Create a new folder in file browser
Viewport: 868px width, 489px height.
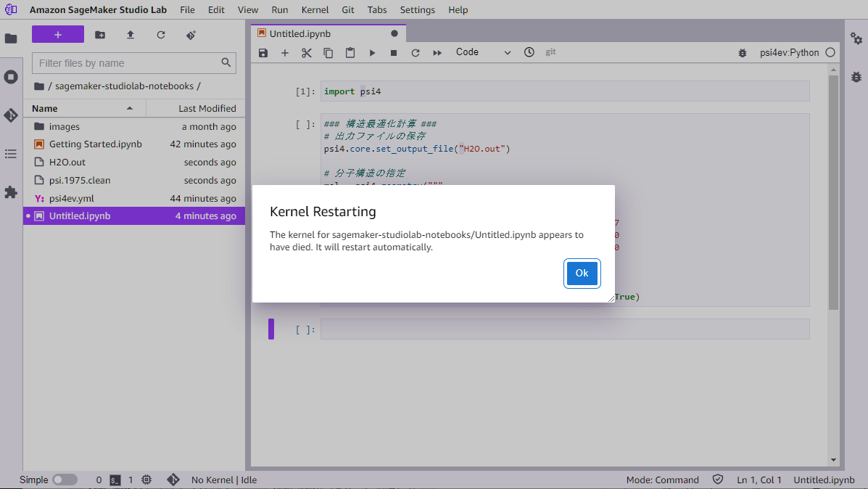click(100, 35)
